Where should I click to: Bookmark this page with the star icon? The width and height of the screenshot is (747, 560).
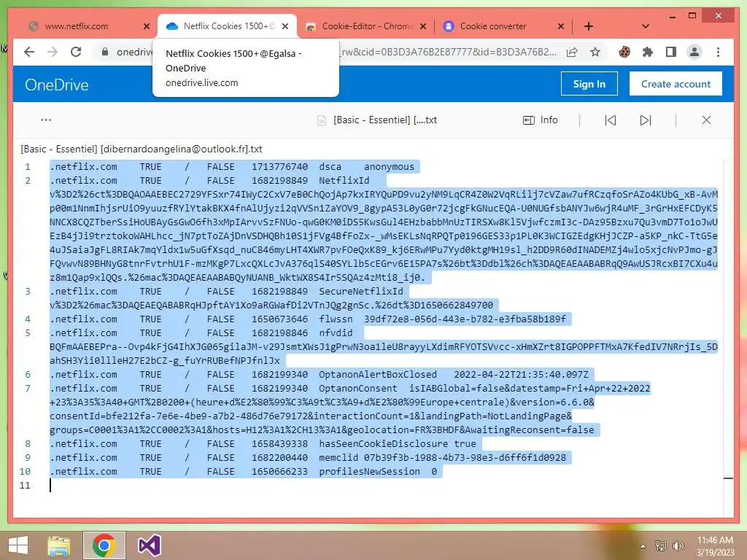click(595, 52)
